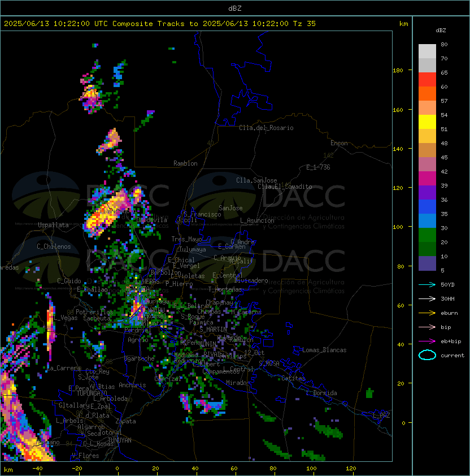
Task: Select the purple 39-36 dBZ legend swatch
Action: tap(427, 193)
